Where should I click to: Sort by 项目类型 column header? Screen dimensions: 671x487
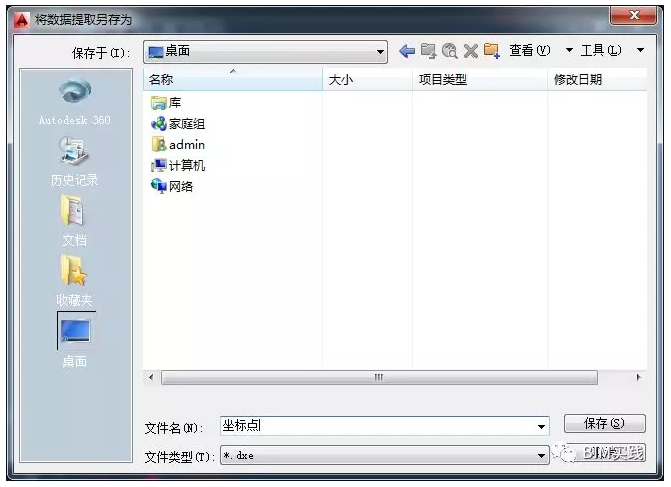point(480,79)
